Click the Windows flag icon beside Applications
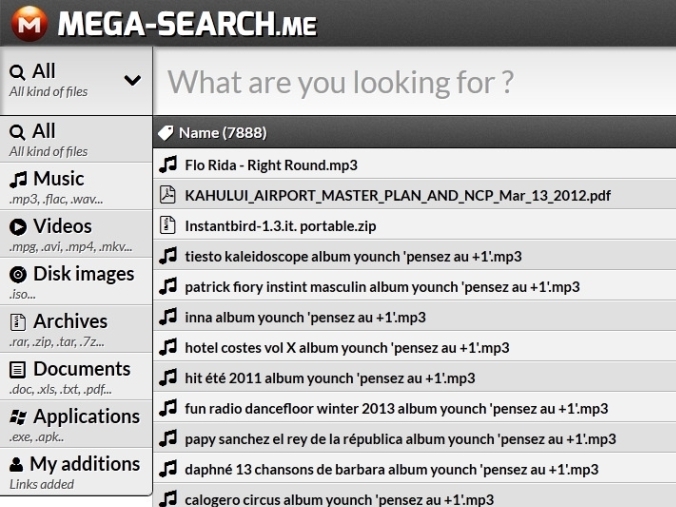 tap(18, 417)
